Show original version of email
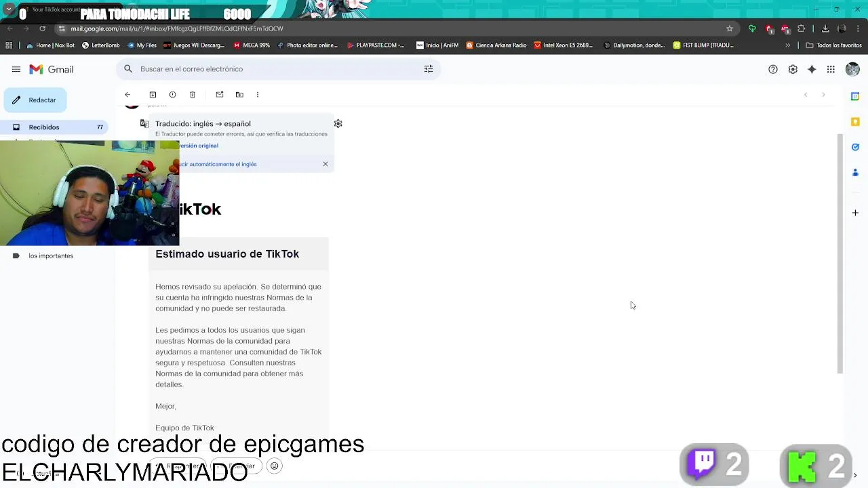The image size is (868, 488). point(198,146)
